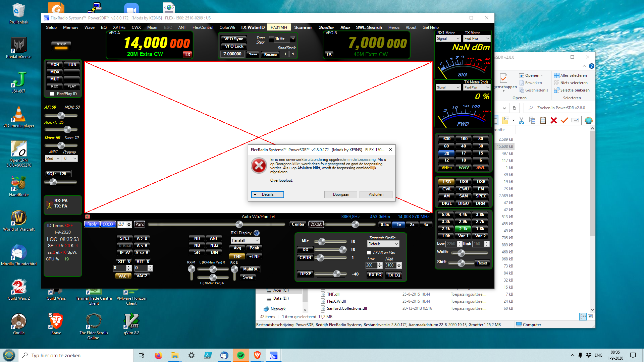Click the 3D display icon next to RX1 Display

coord(257,233)
